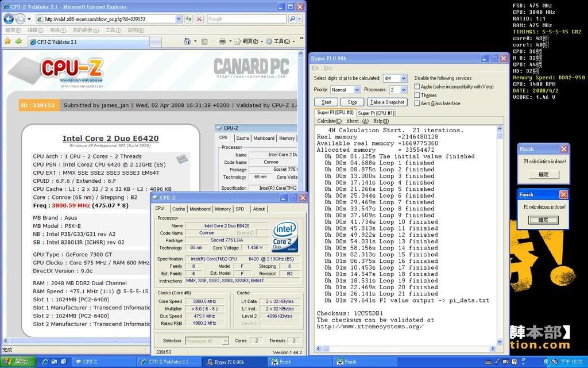588x368 pixels.
Task: Select the CPU-Z Validator 2.1 browser tab
Action: tap(88, 41)
